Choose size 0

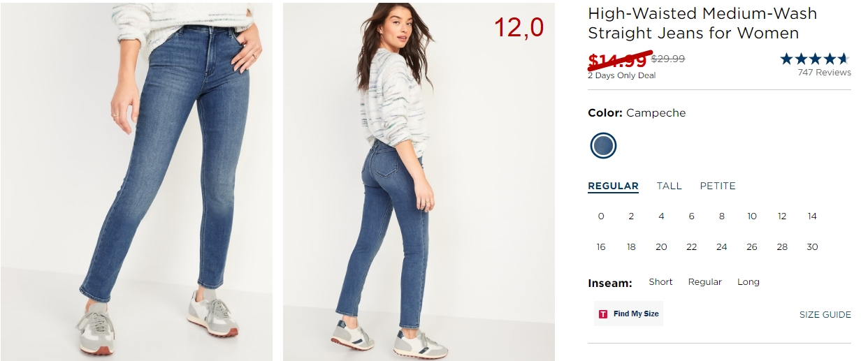click(601, 216)
